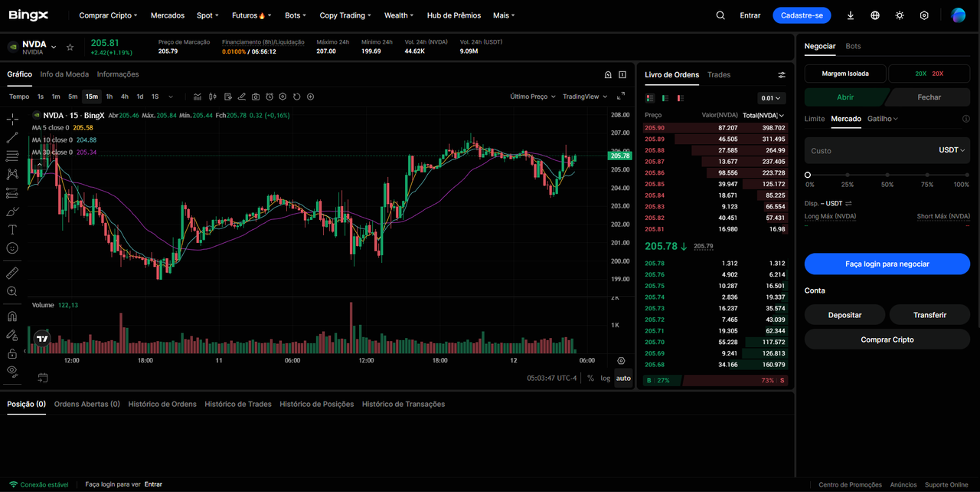Click the Cadastre-se button

802,15
